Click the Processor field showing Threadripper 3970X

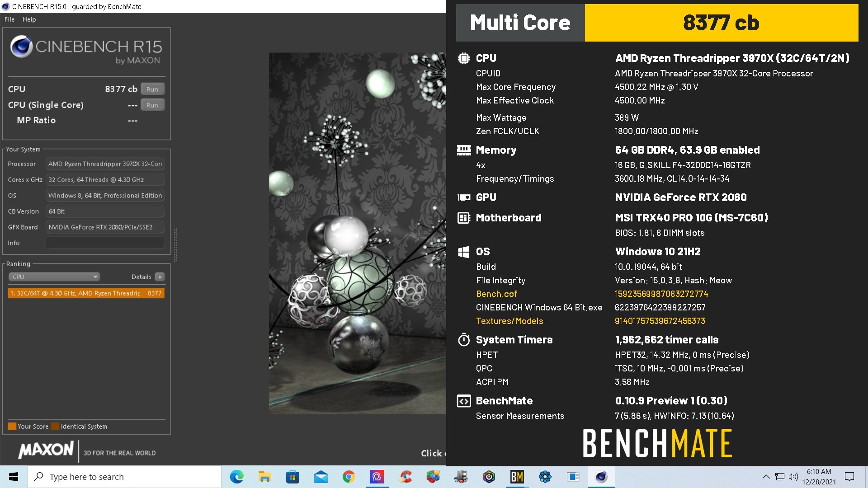(105, 164)
